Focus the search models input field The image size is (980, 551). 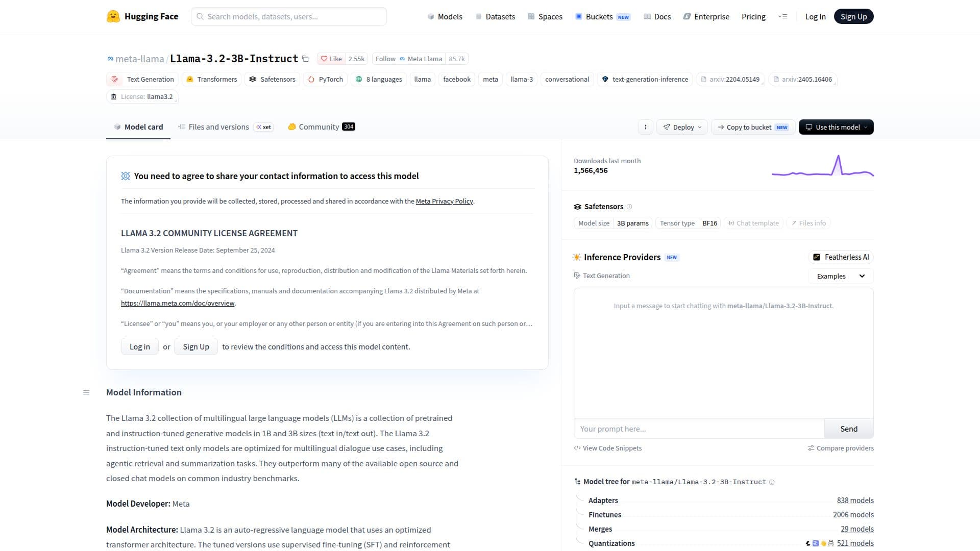coord(289,16)
